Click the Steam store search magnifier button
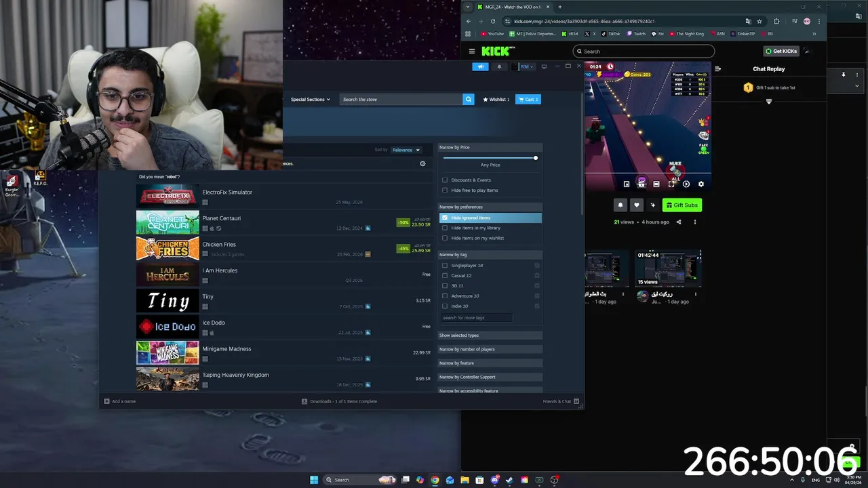The height and width of the screenshot is (488, 868). tap(468, 99)
